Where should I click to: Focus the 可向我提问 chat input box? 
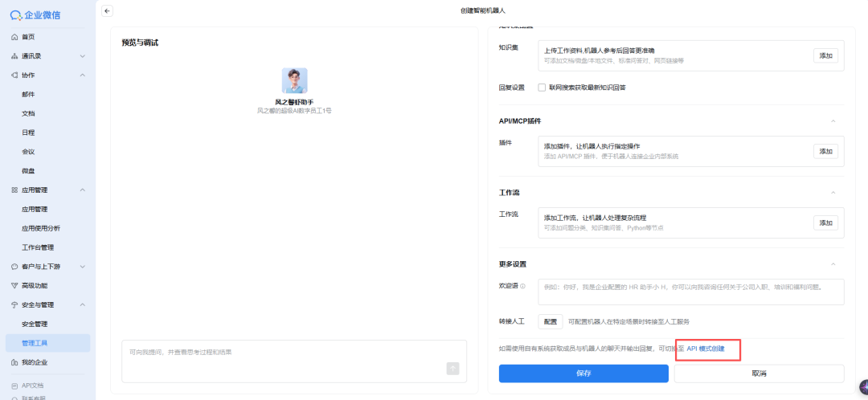click(294, 361)
